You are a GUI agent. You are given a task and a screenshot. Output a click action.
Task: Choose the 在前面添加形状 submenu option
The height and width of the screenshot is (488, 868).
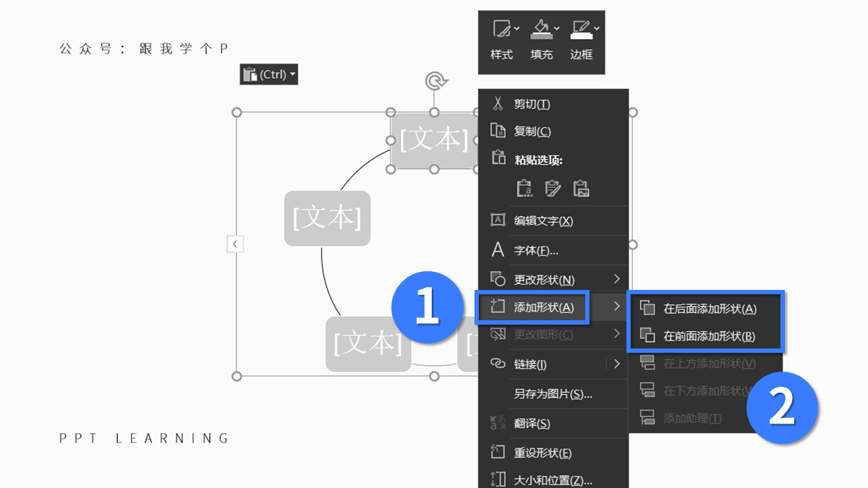[702, 335]
